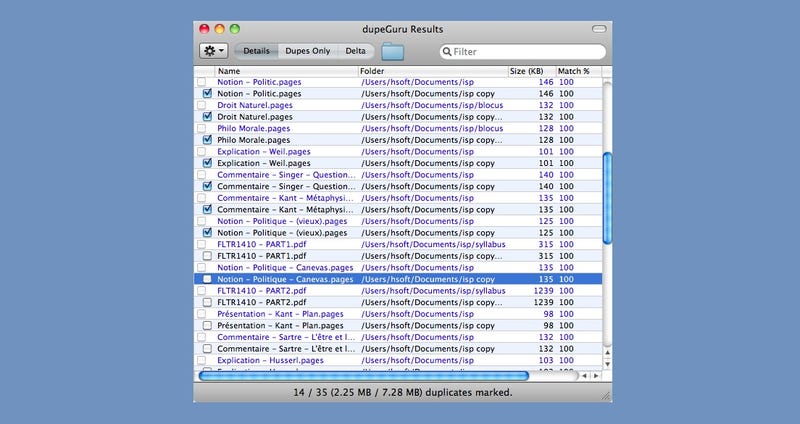Select blue Droit Naturel.pages reference row
Viewport: 800px width, 424px height.
tap(398, 105)
